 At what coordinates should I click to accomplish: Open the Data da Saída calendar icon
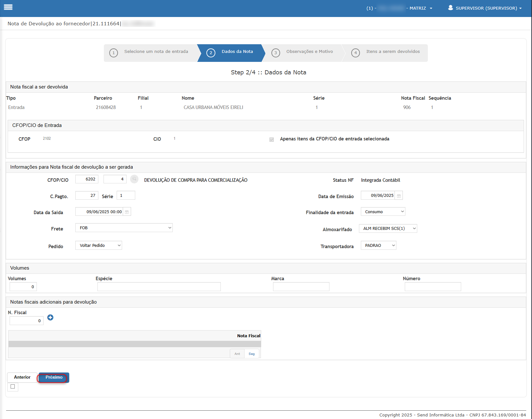coord(127,212)
